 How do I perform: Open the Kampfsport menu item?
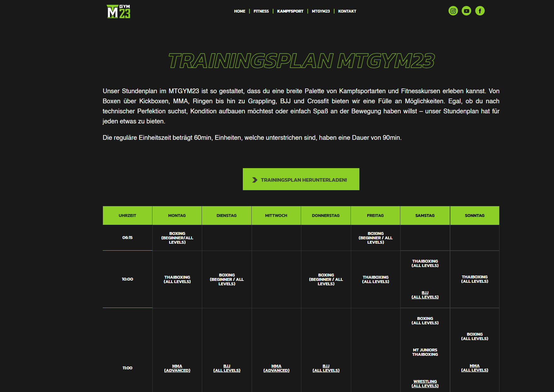pyautogui.click(x=290, y=11)
